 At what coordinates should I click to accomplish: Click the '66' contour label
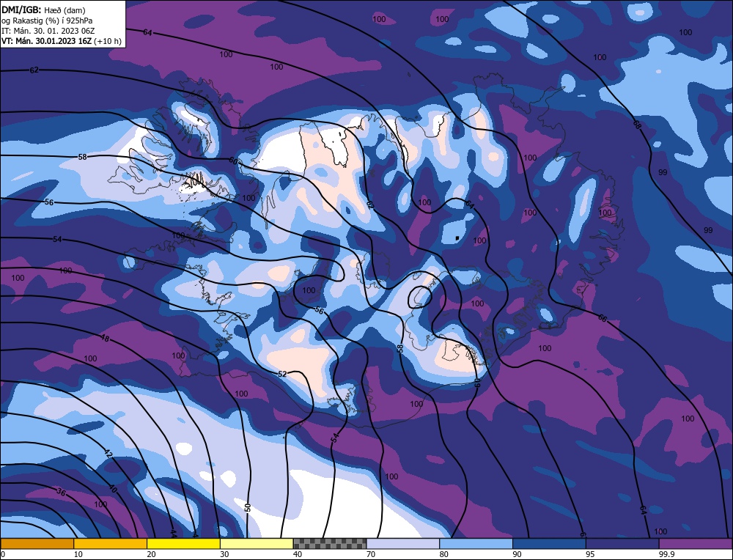pyautogui.click(x=603, y=318)
